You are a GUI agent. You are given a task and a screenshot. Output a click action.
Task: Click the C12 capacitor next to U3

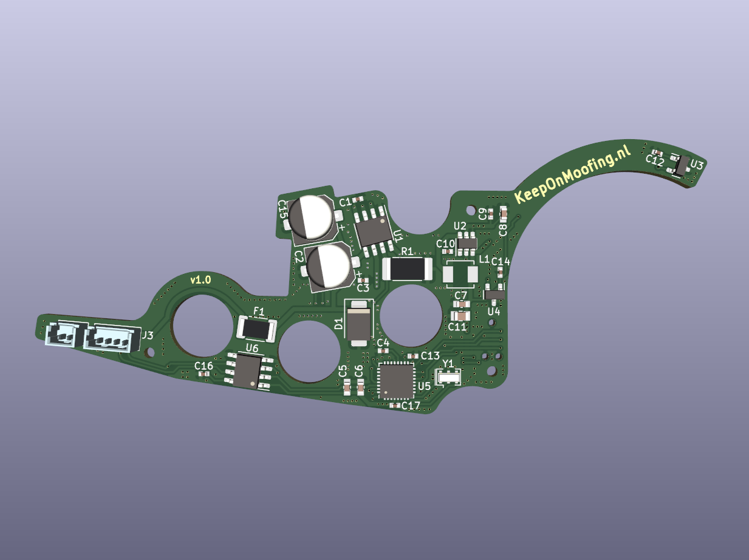pos(657,152)
